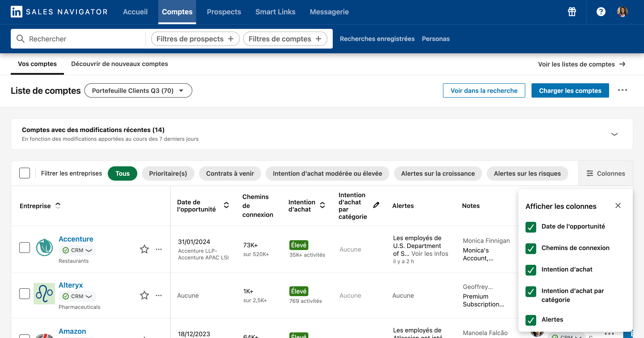Star the Accenture account
Screen dimensions: 644x338
click(x=144, y=249)
